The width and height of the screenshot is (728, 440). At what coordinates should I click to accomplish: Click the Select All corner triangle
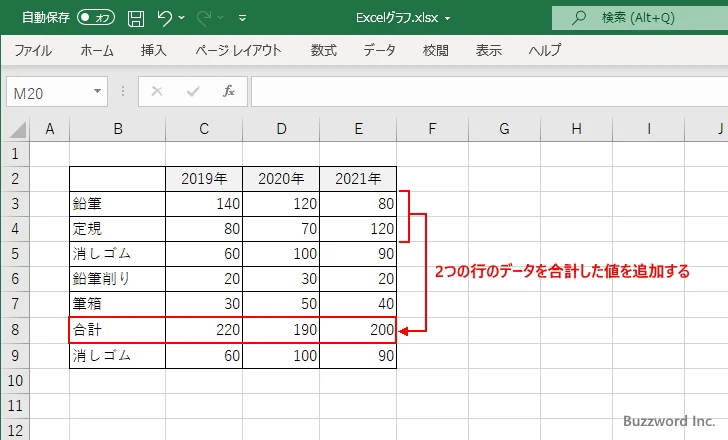click(x=17, y=129)
